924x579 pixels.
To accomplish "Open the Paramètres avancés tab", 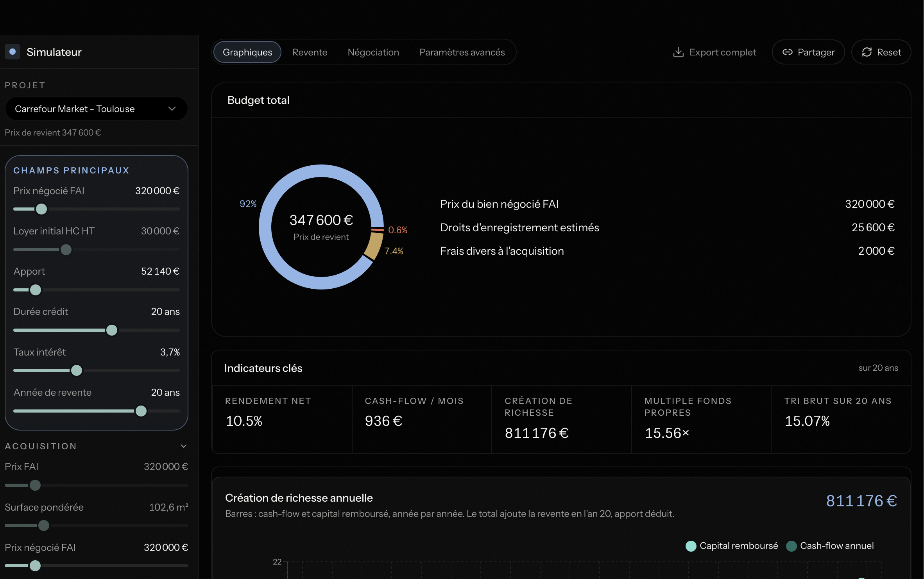I will coord(462,52).
